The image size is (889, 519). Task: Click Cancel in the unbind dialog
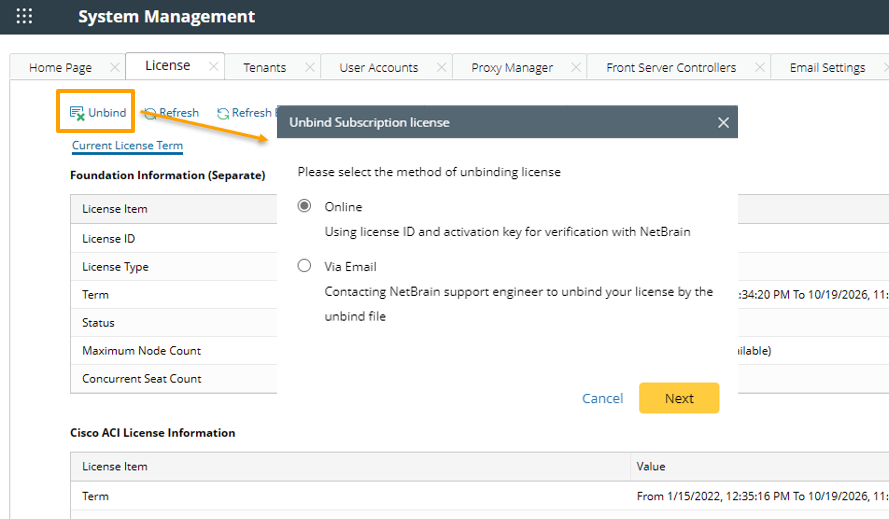pos(602,398)
